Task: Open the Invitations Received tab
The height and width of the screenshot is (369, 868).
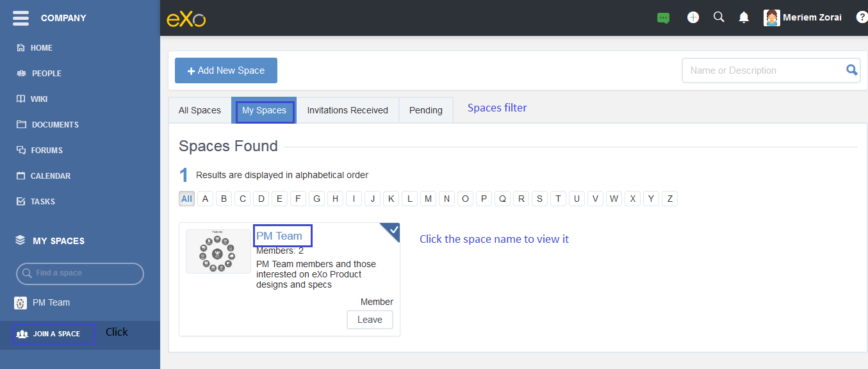Action: 348,110
